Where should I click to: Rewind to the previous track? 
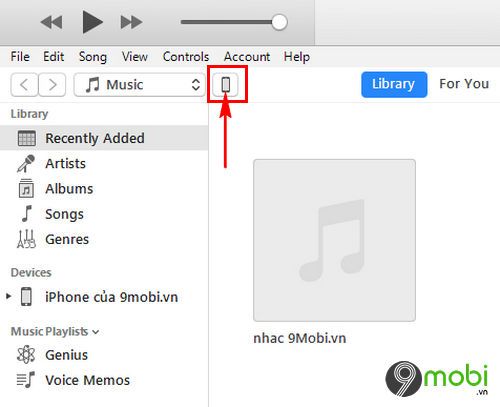tap(51, 22)
